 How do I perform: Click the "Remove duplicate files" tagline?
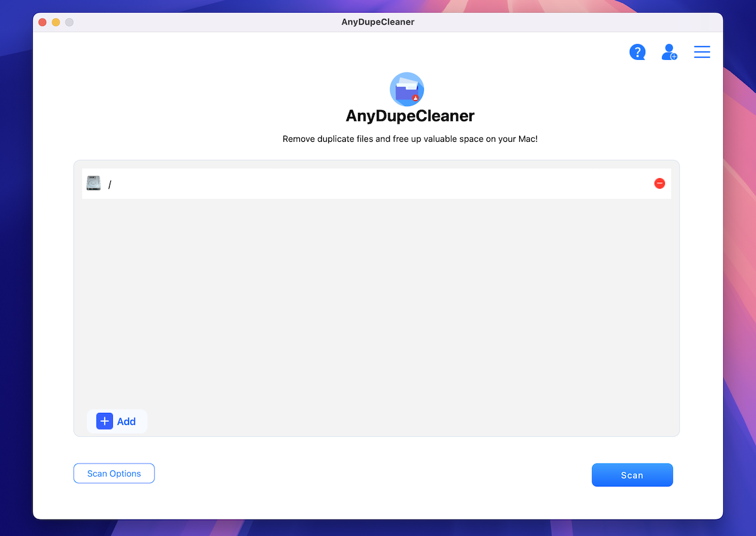click(409, 139)
